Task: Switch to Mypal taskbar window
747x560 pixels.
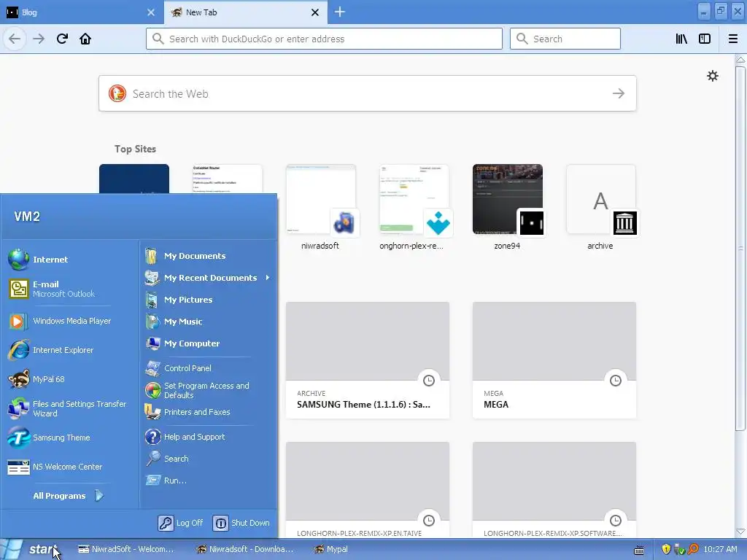Action: (330, 549)
